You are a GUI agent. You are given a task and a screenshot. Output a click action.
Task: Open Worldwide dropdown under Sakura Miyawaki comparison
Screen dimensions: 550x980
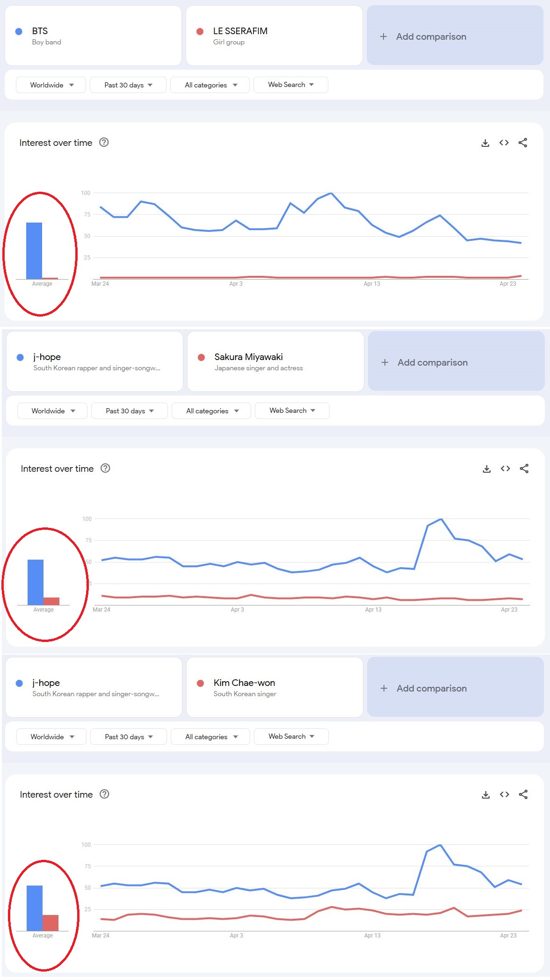pos(52,411)
